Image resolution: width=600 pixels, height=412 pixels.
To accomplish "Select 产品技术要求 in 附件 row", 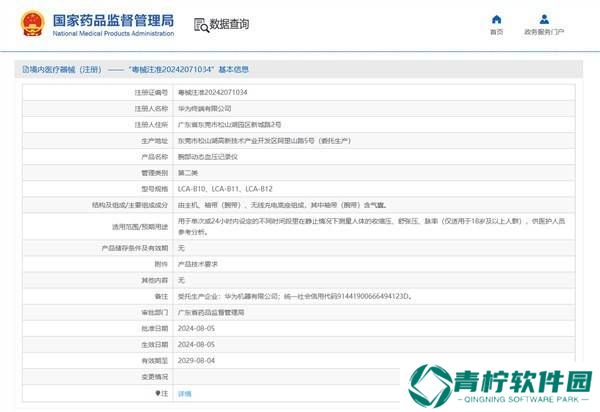I will 198,264.
